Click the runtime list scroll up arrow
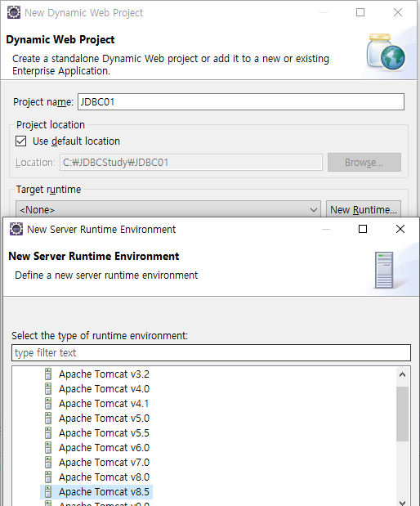Viewport: 420px width, 506px height. pos(402,374)
